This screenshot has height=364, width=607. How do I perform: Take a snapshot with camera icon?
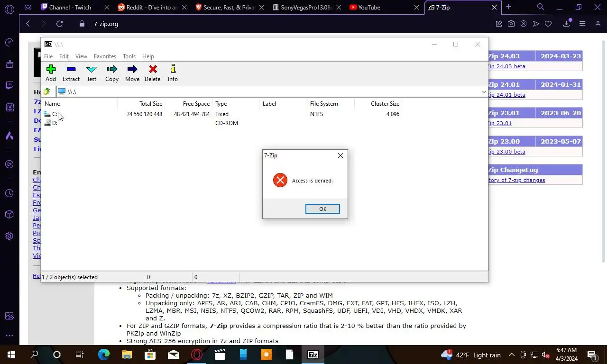click(511, 24)
